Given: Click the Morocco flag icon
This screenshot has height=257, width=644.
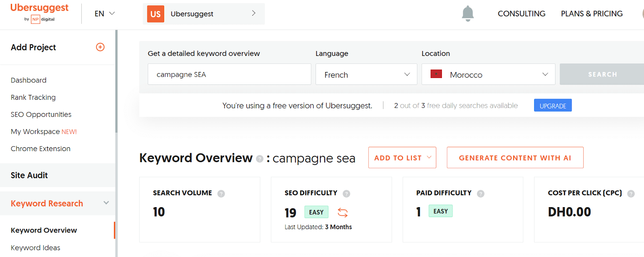Looking at the screenshot, I should (436, 74).
